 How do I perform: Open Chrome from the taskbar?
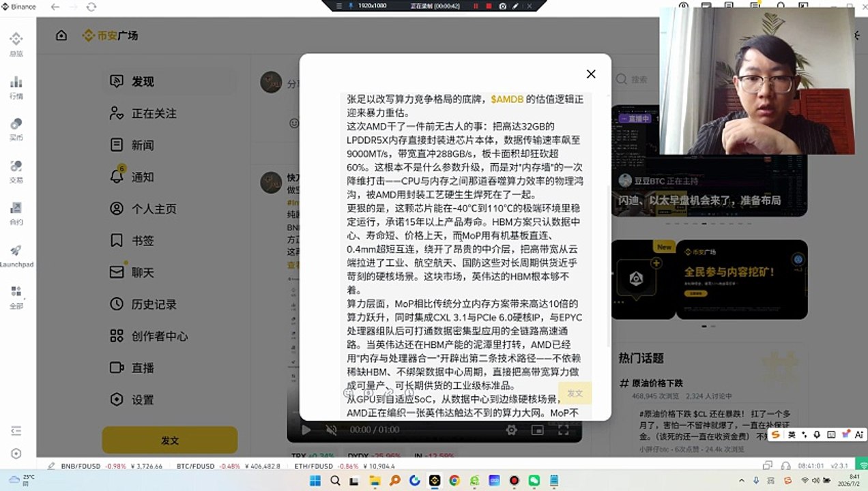tap(454, 481)
